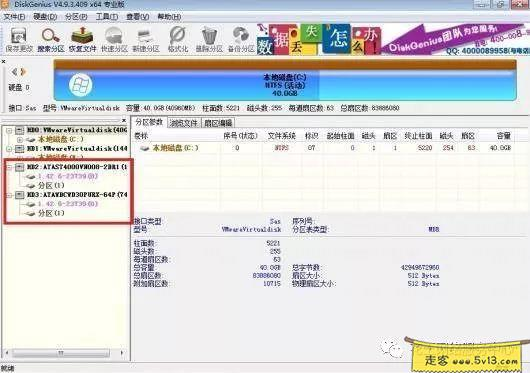Click the DiskGenius团队 service banner

pyautogui.click(x=455, y=39)
